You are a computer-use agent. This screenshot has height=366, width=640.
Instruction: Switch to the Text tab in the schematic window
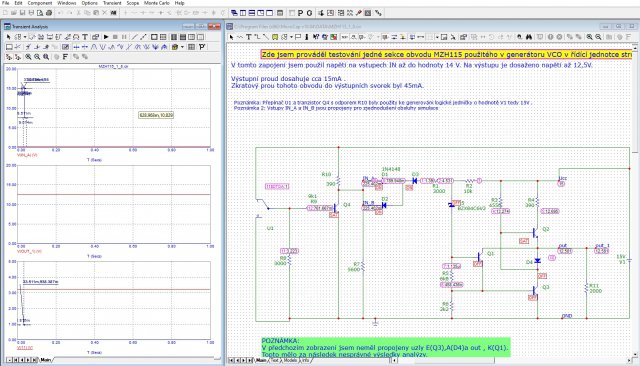point(275,360)
